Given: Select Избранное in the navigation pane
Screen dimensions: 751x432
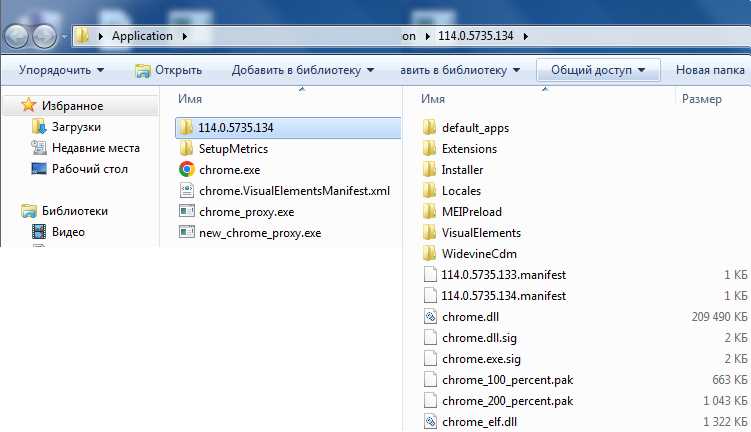Looking at the screenshot, I should pyautogui.click(x=72, y=106).
